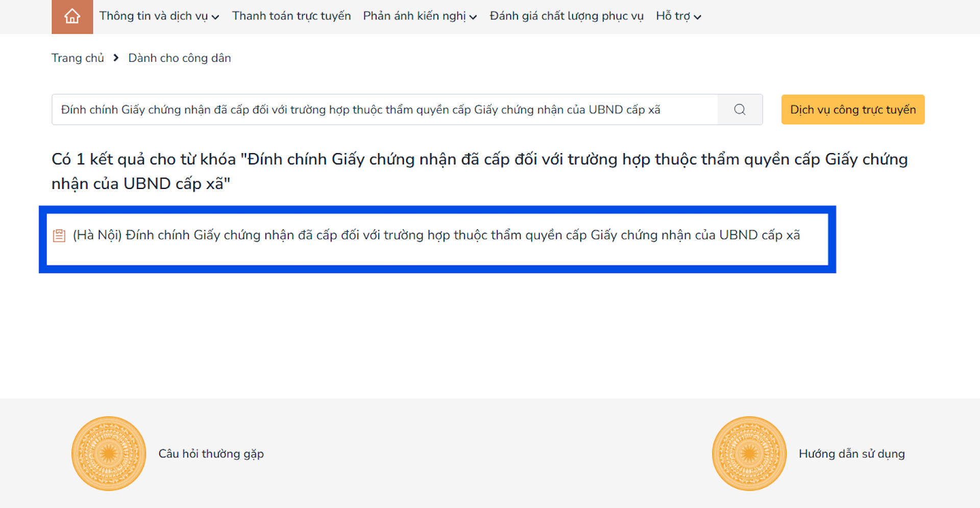Screen dimensions: 980x508
Task: Click the emblem beside Câu hỏi thường gặp
Action: tap(109, 453)
